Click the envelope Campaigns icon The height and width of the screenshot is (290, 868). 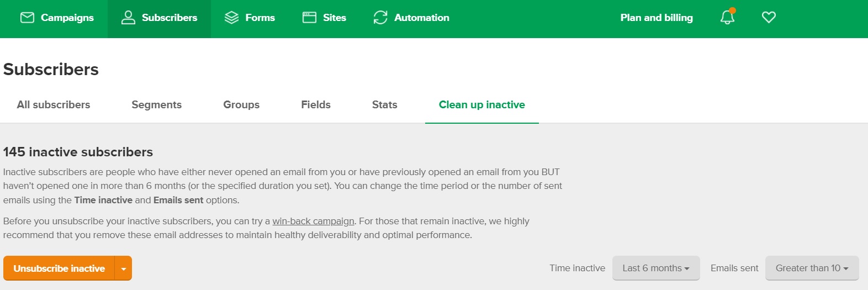pyautogui.click(x=27, y=18)
